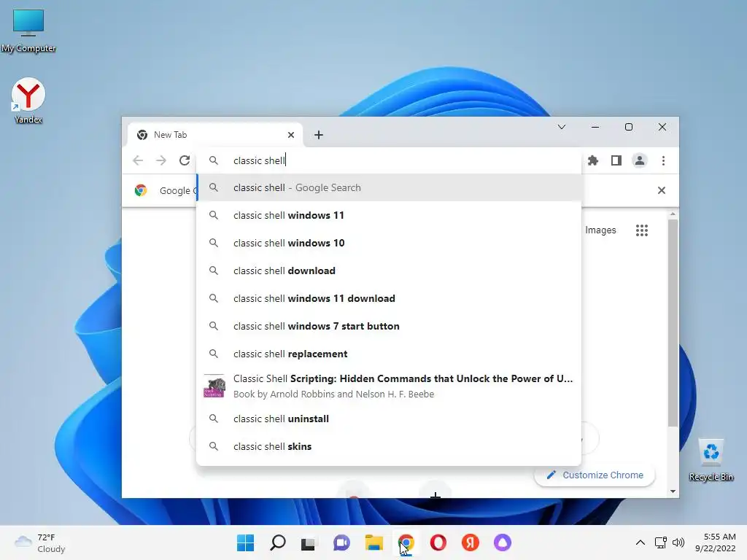Open Chrome Extensions puzzle icon

click(x=593, y=160)
